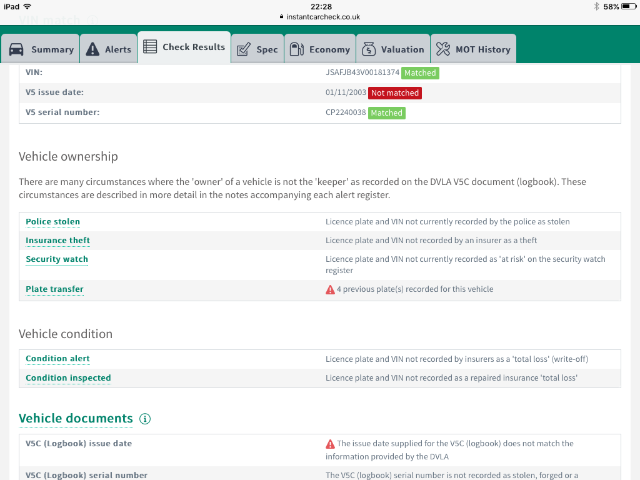This screenshot has width=640, height=480.
Task: Open the Summary tab
Action: pos(40,49)
